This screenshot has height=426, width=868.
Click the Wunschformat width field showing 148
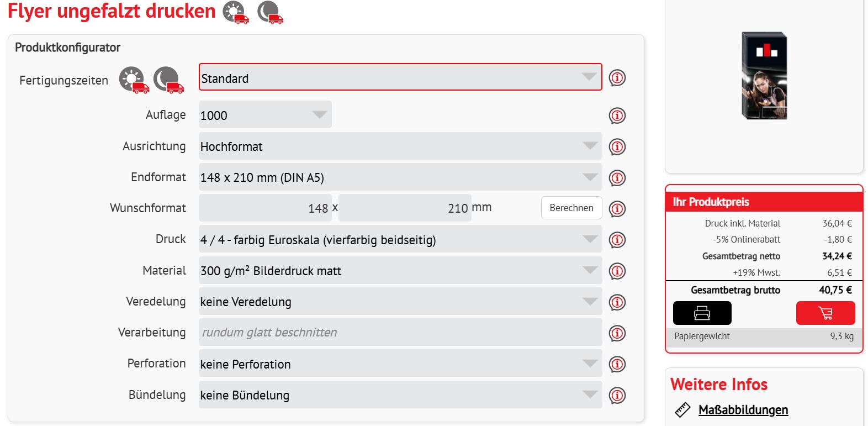(x=265, y=208)
